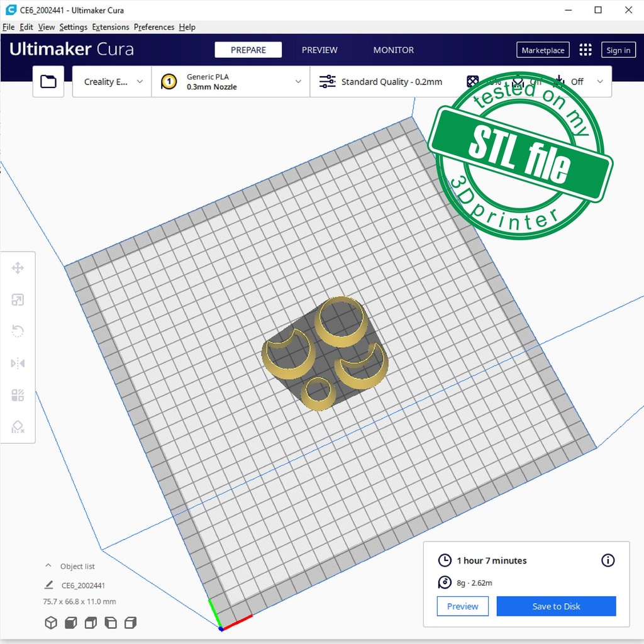Viewport: 644px width, 644px height.
Task: Collapse the Object list
Action: [x=48, y=566]
